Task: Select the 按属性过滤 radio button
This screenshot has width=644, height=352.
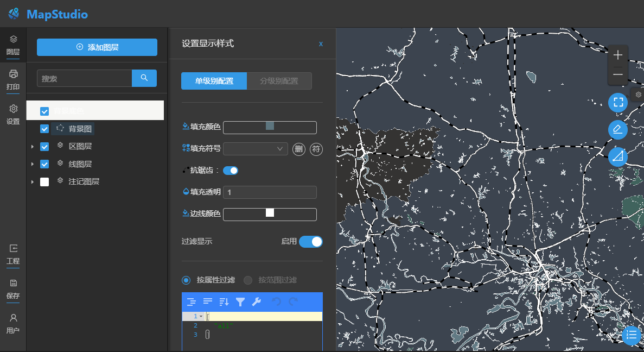Action: [186, 280]
